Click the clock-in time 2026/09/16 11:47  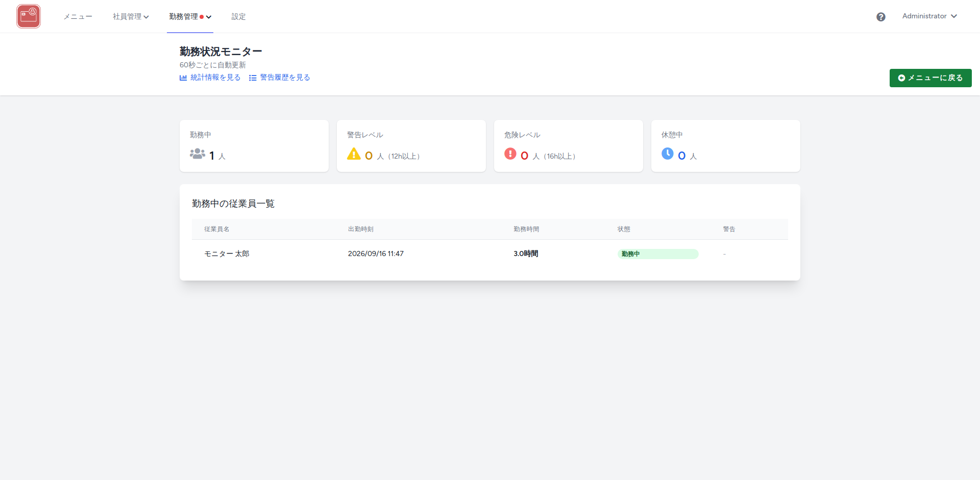376,254
